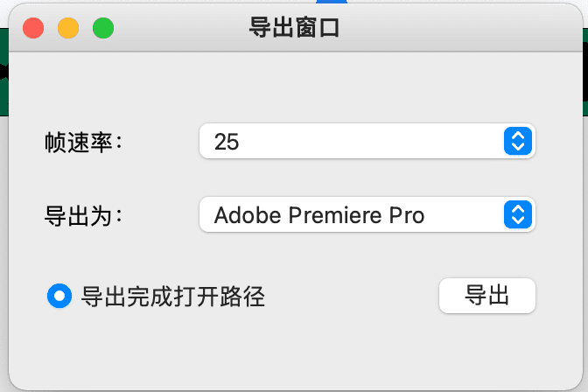This screenshot has height=392, width=588.
Task: Click the 导出窗口 title bar text
Action: (x=294, y=27)
